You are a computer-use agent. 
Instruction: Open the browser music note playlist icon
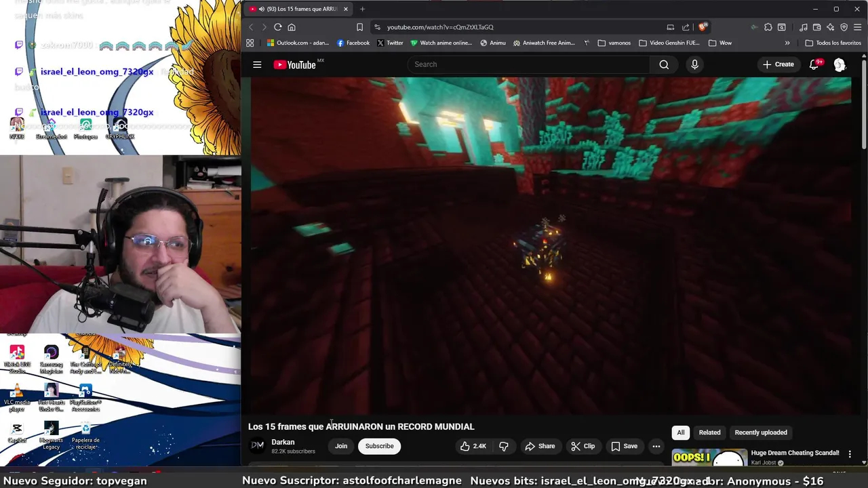[804, 27]
